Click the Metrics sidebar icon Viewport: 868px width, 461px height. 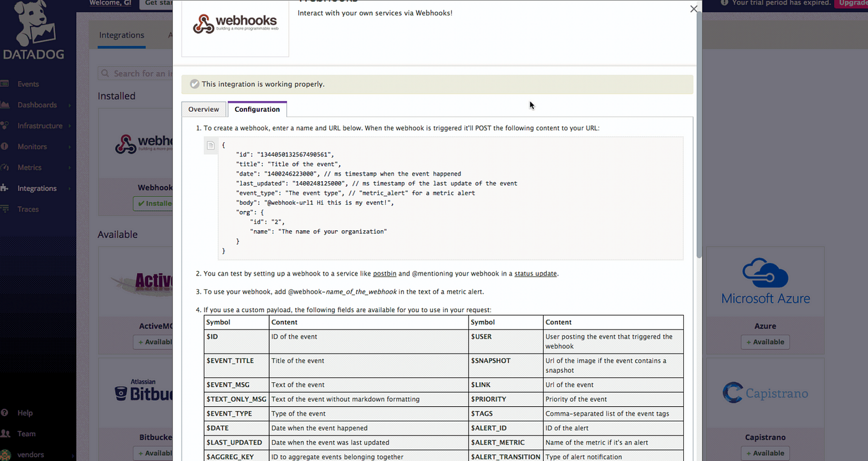[5, 168]
